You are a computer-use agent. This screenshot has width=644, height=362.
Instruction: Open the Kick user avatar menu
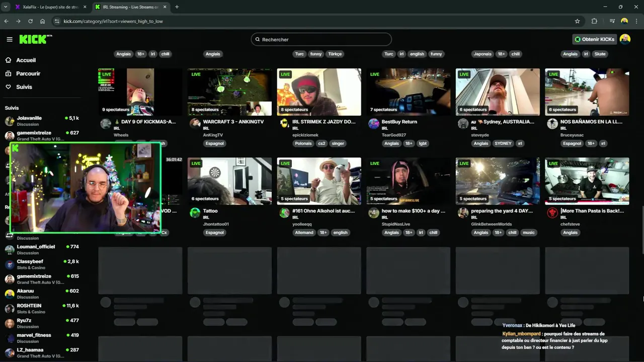pyautogui.click(x=625, y=39)
